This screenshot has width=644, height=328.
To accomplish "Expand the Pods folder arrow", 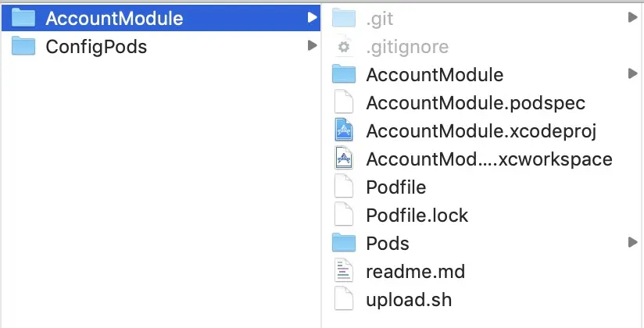I will [x=632, y=243].
